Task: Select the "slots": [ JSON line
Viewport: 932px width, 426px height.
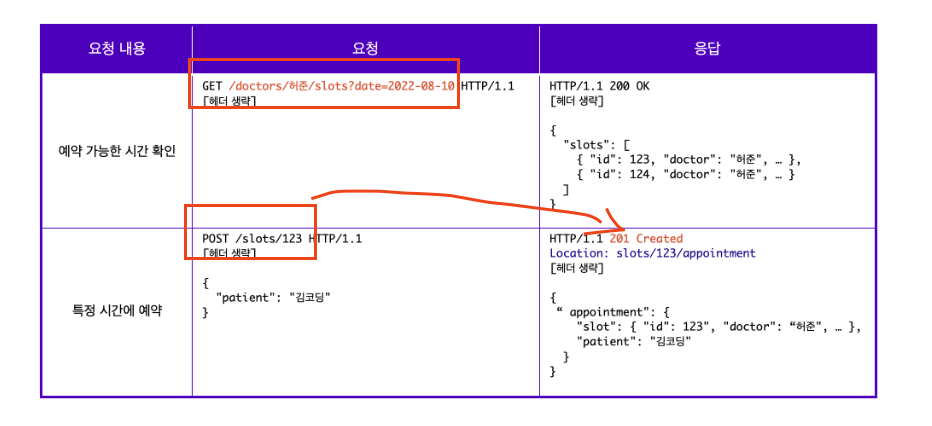Action: coord(596,145)
